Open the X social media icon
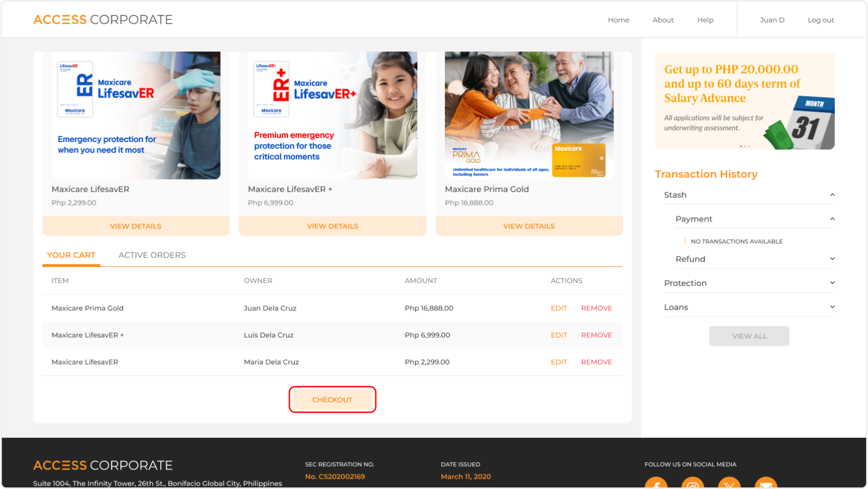The height and width of the screenshot is (489, 868). [x=729, y=483]
